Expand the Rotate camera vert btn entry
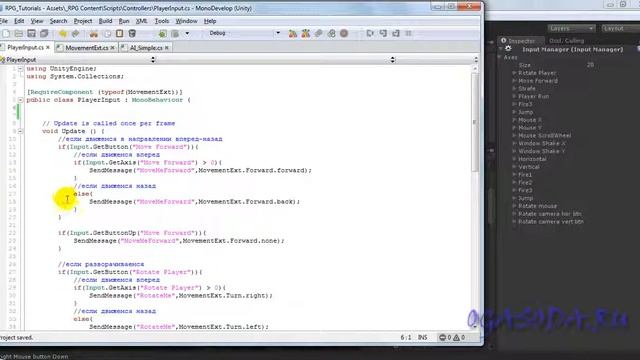The height and width of the screenshot is (360, 640). pyautogui.click(x=515, y=222)
